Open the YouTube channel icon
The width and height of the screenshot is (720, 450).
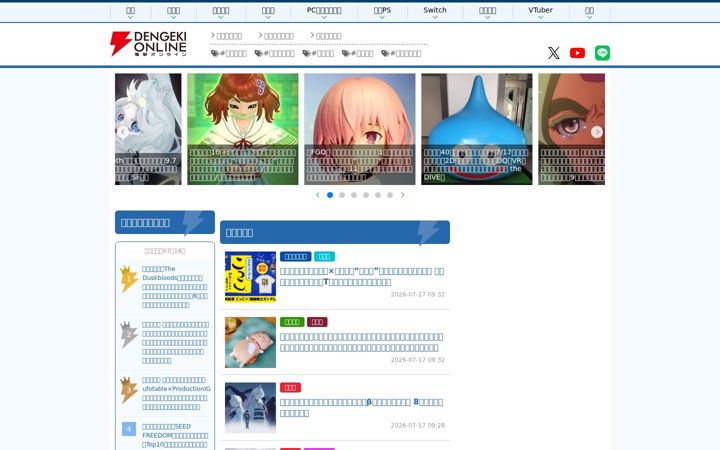point(577,53)
